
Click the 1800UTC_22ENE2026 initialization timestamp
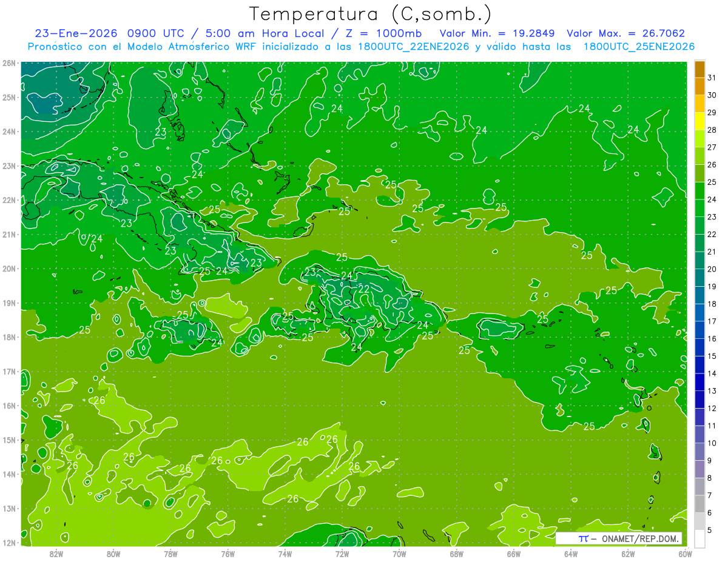pos(414,47)
